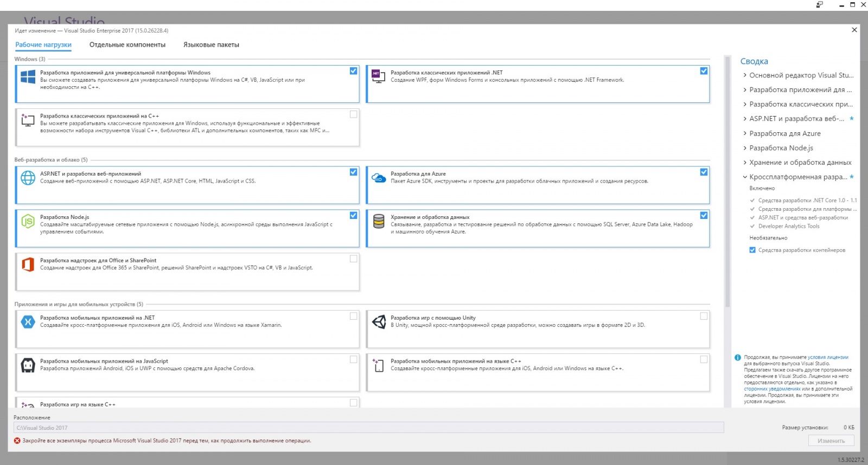Viewport: 868px width, 465px height.
Task: Open the 'сторонних уведомлениях' link
Action: [772, 389]
